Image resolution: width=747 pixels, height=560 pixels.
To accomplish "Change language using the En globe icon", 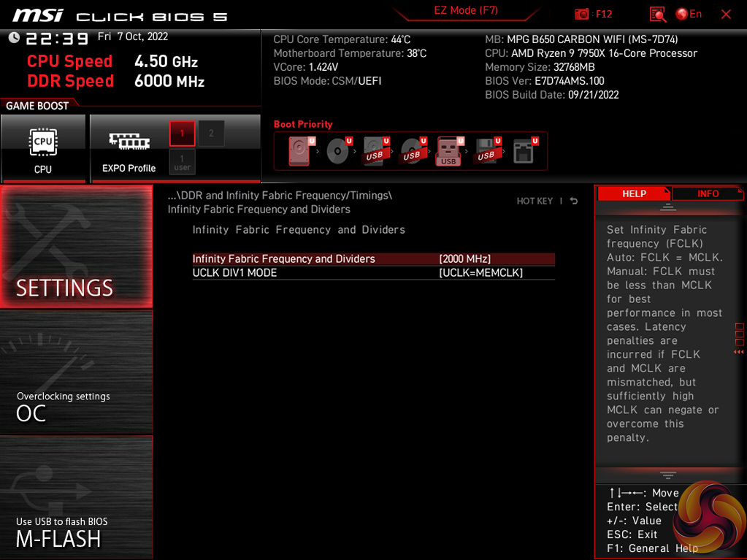I will click(x=689, y=14).
